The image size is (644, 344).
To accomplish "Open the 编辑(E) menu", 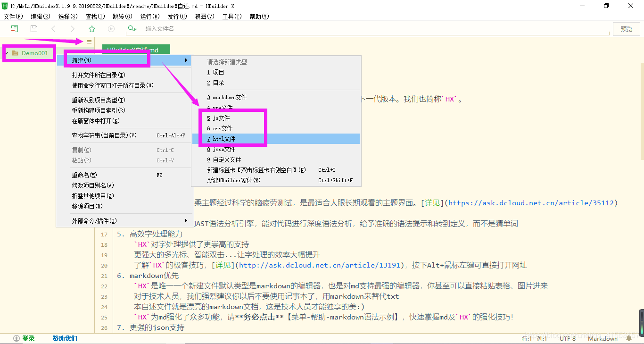I will click(x=41, y=17).
